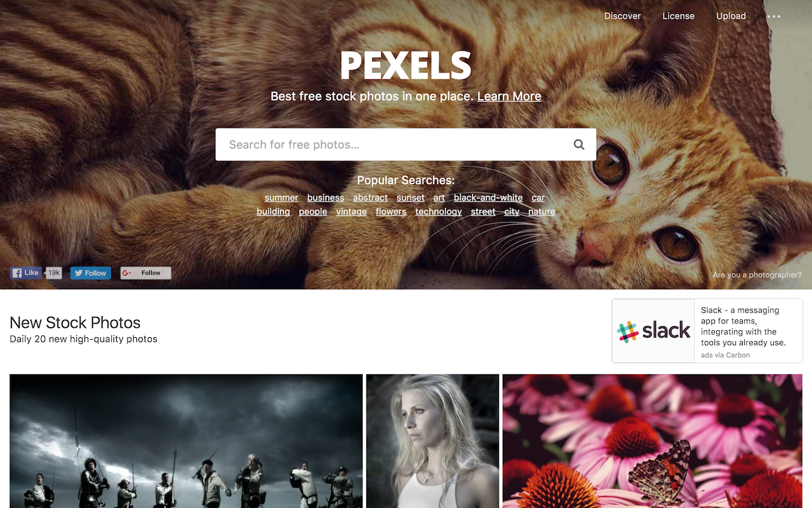The image size is (812, 508).
Task: Follow on Google Plus
Action: (145, 273)
